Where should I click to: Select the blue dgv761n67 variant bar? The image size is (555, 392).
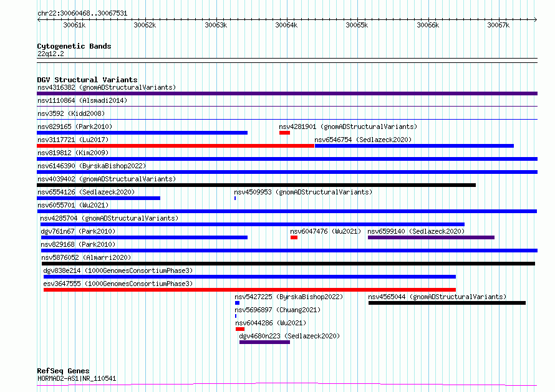coord(144,237)
